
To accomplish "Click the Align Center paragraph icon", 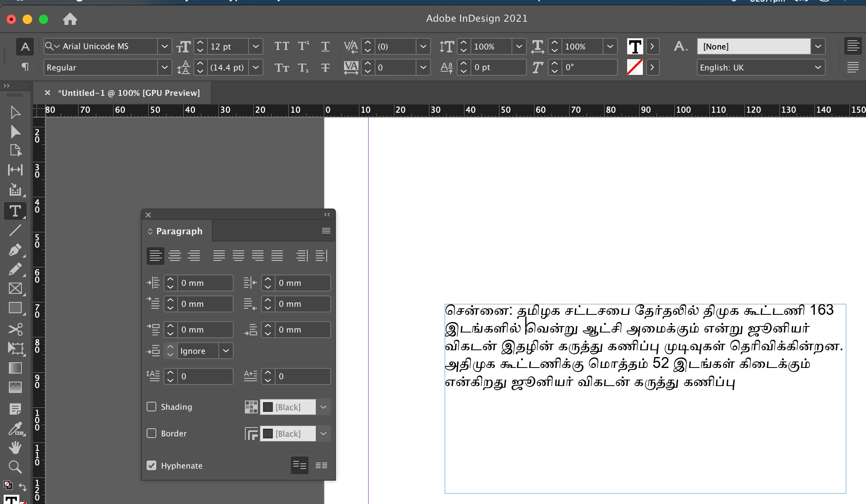I will 175,256.
